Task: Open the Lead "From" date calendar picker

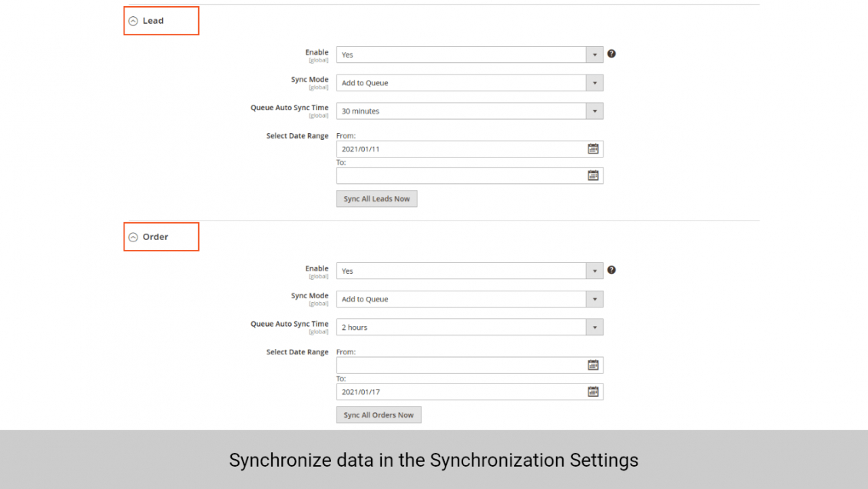Action: [x=593, y=148]
